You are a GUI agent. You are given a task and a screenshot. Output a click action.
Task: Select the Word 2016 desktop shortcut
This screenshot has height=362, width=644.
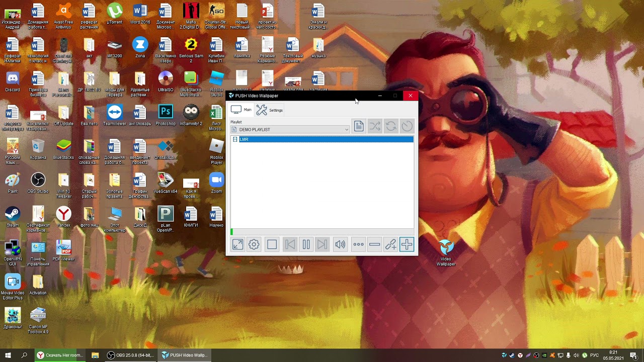coord(140,14)
